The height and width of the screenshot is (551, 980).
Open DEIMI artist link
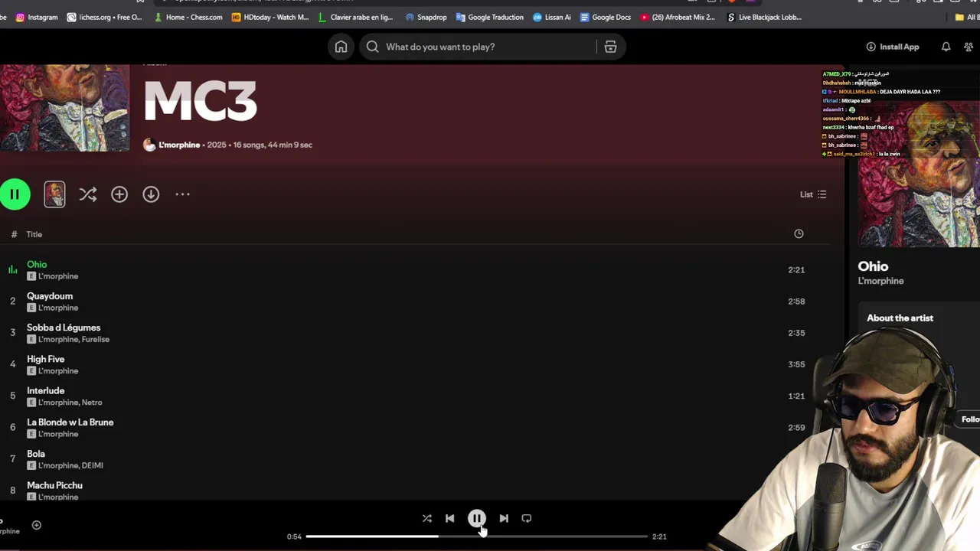click(x=93, y=465)
